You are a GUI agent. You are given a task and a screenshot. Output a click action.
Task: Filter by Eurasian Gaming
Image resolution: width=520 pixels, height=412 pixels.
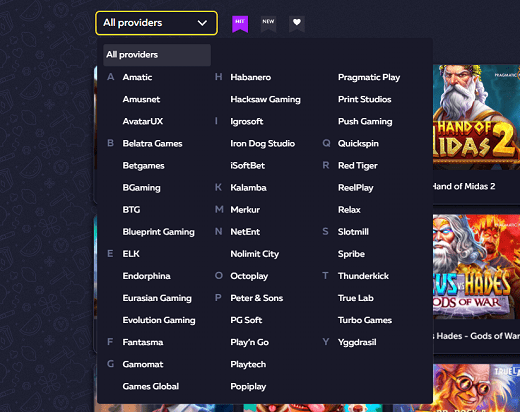157,298
